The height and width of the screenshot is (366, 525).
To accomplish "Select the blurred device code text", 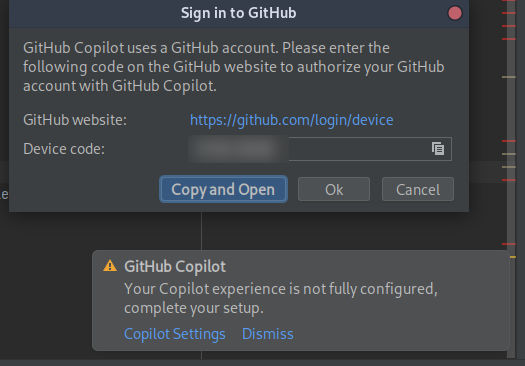I will (238, 149).
